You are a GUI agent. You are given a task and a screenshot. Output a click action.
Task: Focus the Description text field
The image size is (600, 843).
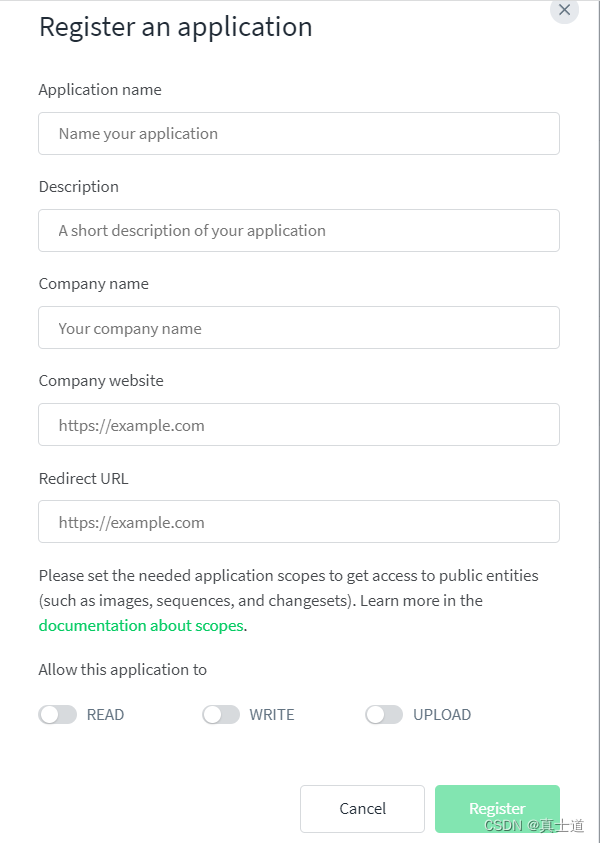(x=298, y=231)
